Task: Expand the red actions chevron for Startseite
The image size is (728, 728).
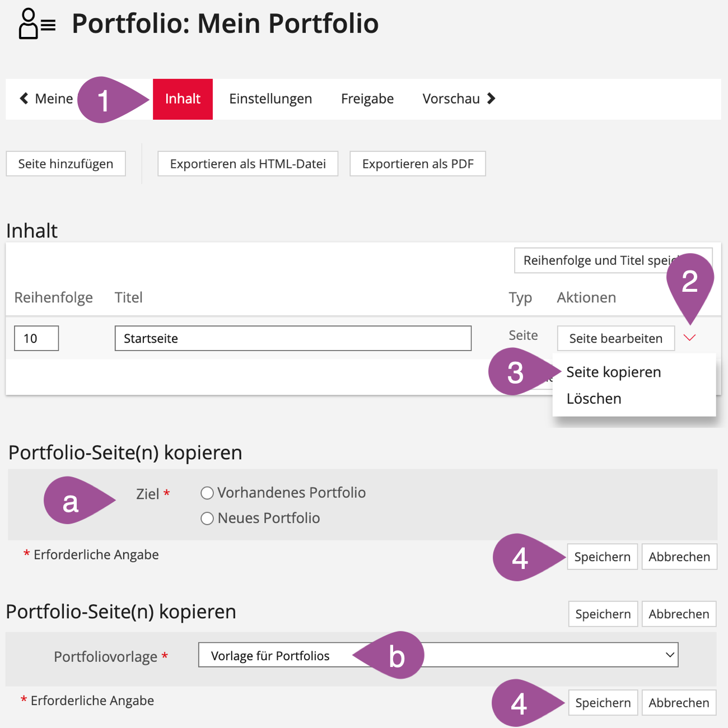Action: point(689,338)
